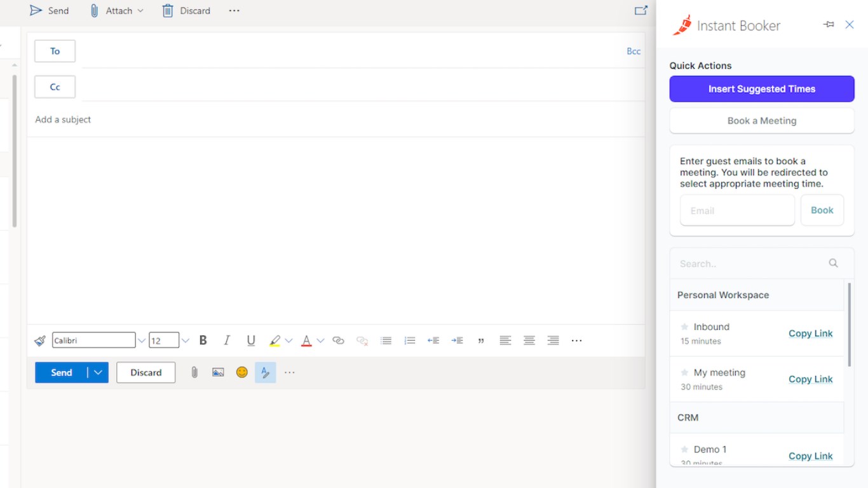Toggle numbered list
Image resolution: width=868 pixels, height=488 pixels.
[x=410, y=341]
